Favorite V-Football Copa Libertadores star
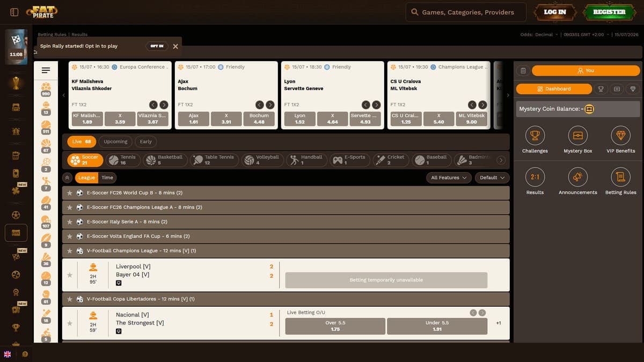Screen dimensions: 644x362 coord(69,299)
